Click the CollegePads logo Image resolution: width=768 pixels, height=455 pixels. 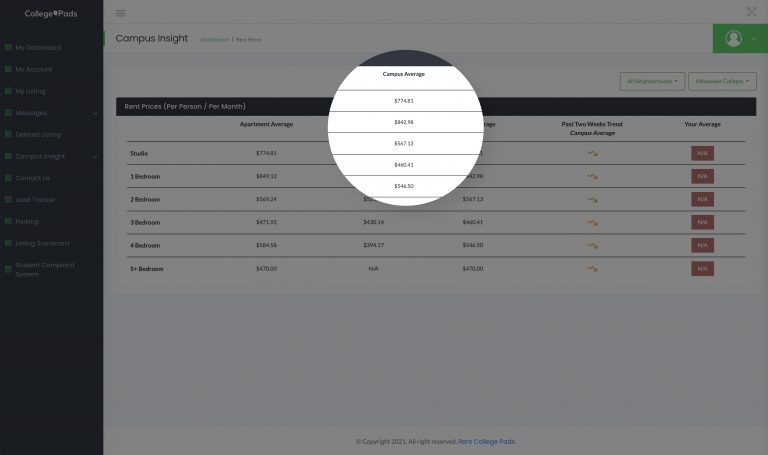point(51,14)
